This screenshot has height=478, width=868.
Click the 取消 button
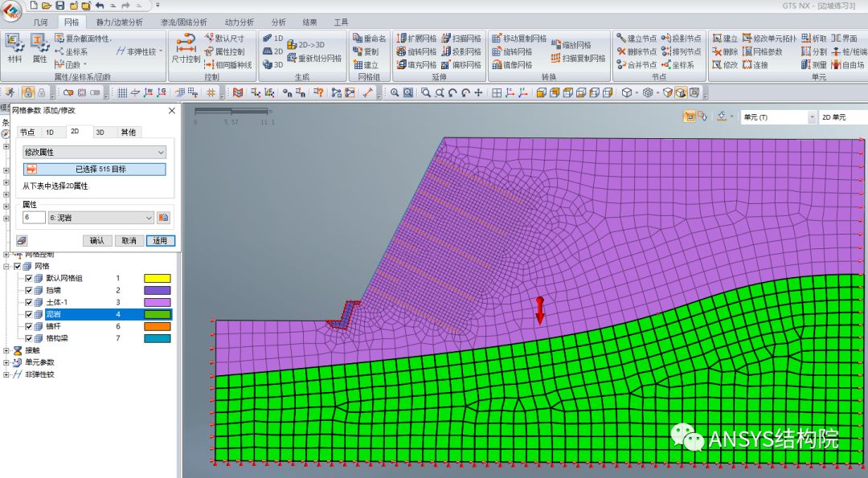pos(129,241)
